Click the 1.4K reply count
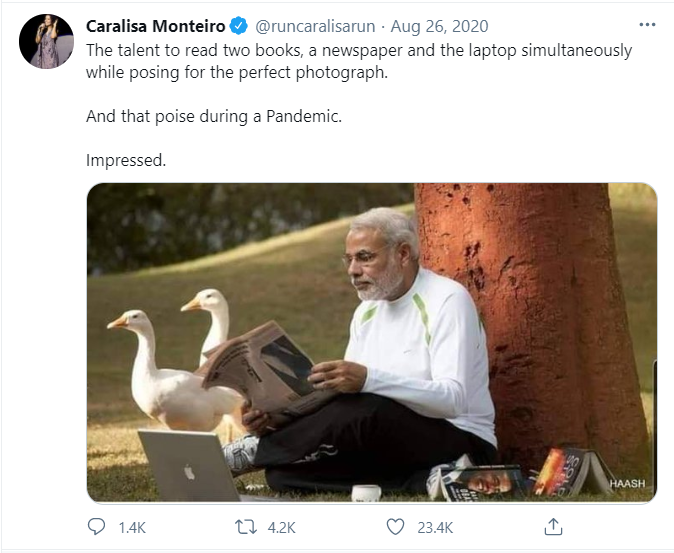This screenshot has height=553, width=674. [130, 527]
